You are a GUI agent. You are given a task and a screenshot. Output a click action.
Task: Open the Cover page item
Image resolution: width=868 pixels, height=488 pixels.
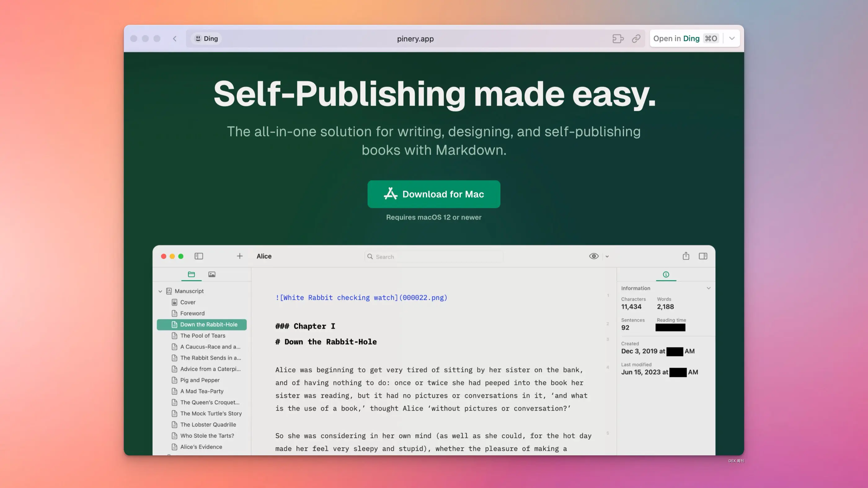click(x=188, y=302)
